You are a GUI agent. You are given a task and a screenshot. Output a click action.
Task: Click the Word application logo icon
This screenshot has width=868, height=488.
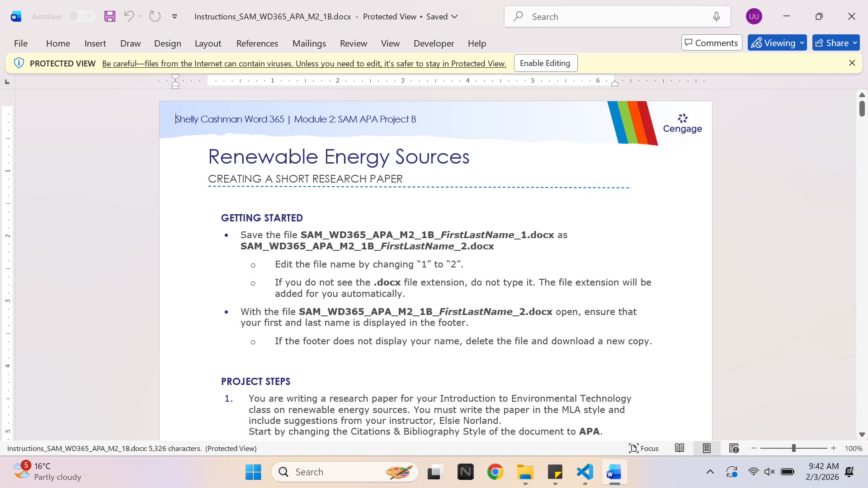(x=16, y=17)
